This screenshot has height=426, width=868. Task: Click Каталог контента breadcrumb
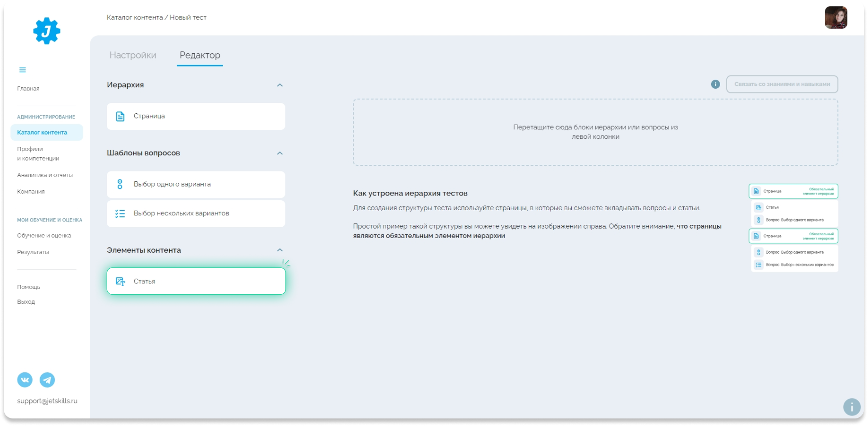coord(135,17)
